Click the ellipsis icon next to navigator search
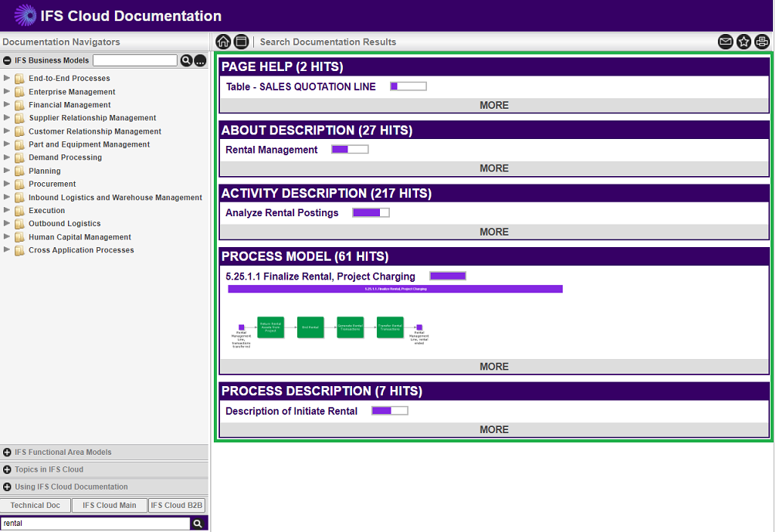The height and width of the screenshot is (532, 776). (x=200, y=60)
